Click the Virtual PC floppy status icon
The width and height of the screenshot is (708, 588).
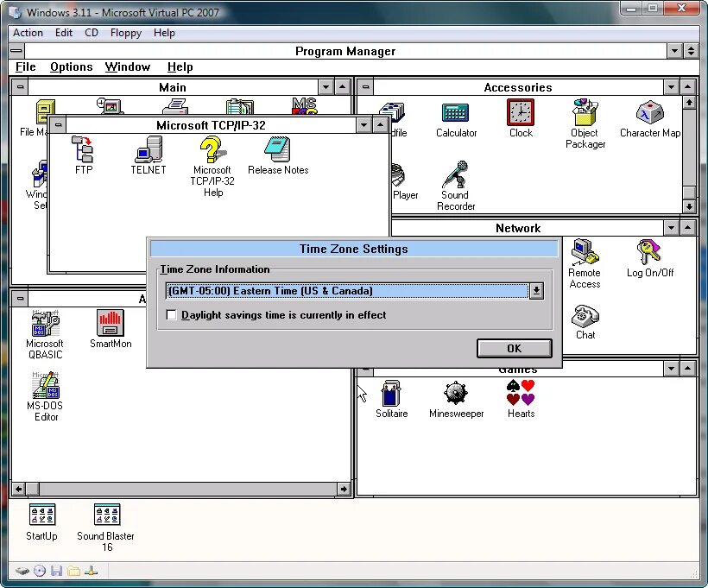(x=56, y=572)
